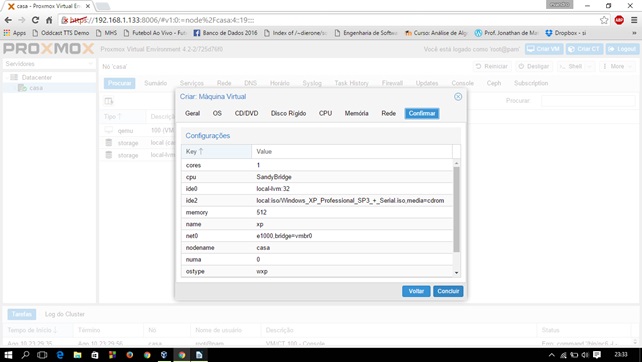The image size is (642, 362).
Task: Click the Reiniciar button
Action: tap(492, 66)
